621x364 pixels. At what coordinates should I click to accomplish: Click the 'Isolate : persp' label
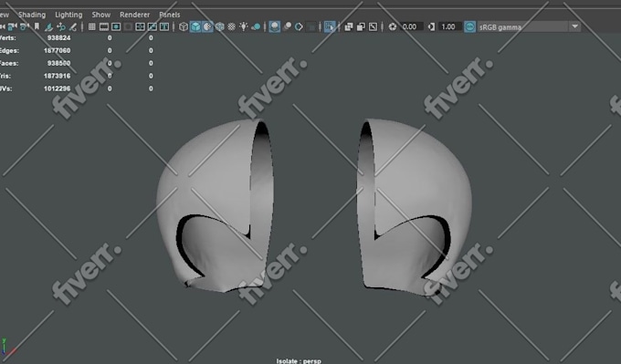[299, 361]
